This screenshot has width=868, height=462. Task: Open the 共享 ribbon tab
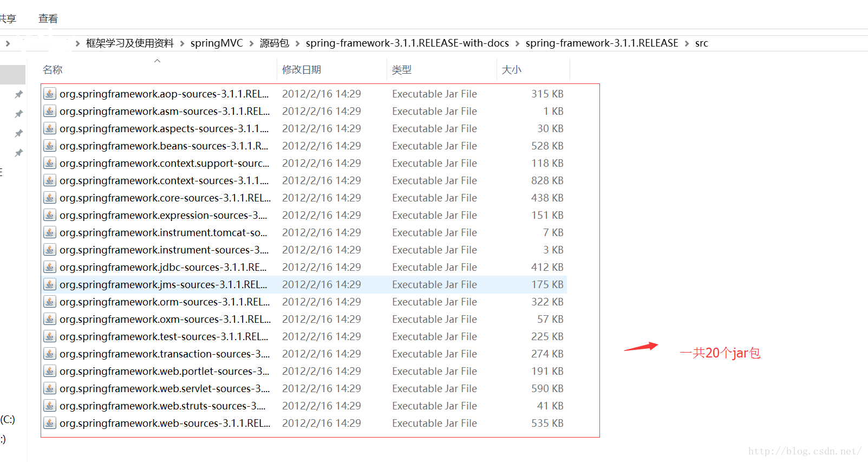8,18
